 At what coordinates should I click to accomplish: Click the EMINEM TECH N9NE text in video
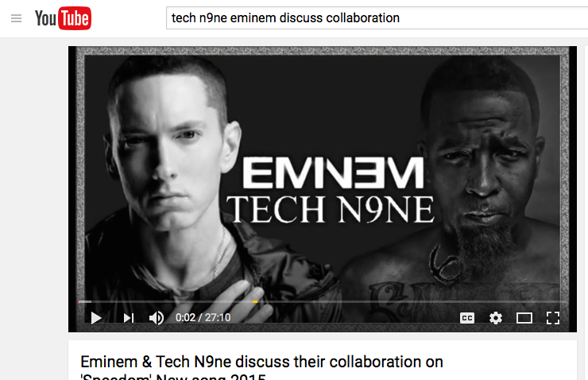tap(331, 190)
